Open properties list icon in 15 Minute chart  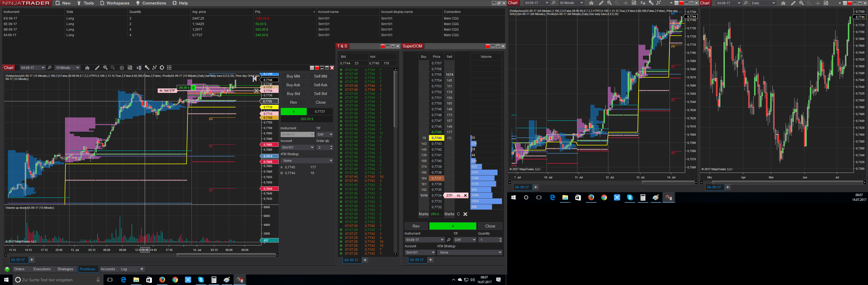(170, 68)
